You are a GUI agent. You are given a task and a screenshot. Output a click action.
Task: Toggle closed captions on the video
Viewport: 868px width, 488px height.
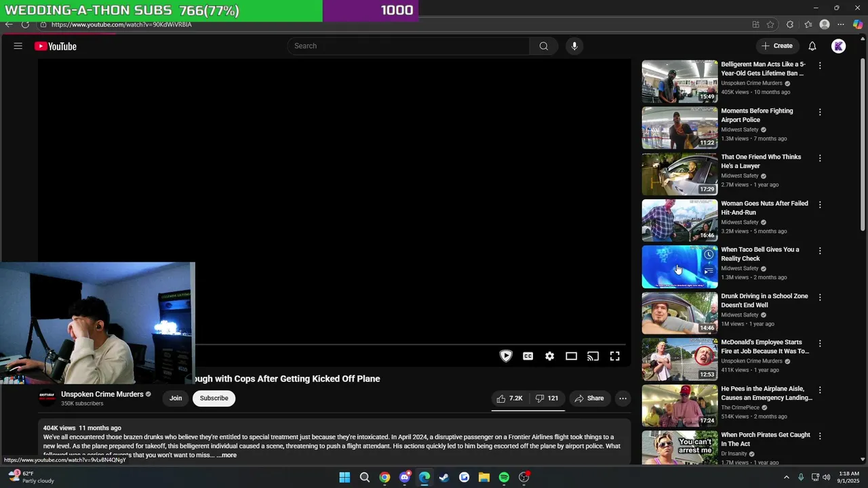[x=528, y=356]
